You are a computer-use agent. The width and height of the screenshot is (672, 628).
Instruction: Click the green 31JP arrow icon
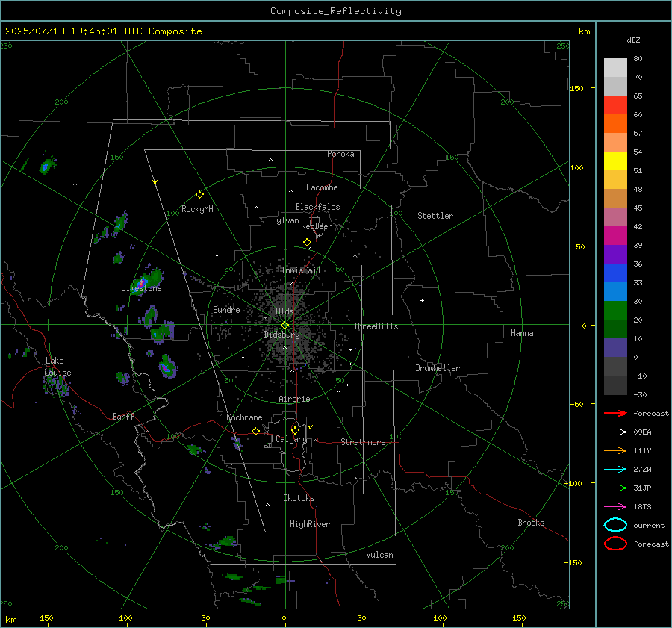615,488
